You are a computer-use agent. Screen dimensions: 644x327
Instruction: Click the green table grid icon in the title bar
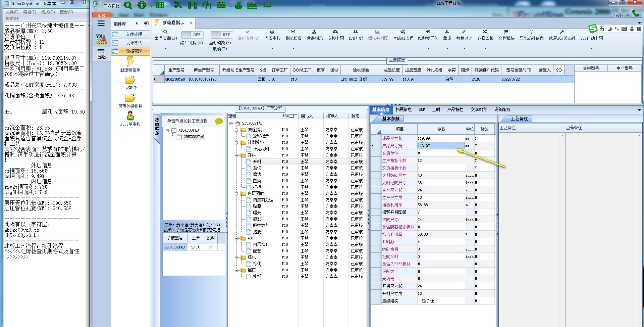(160, 5)
